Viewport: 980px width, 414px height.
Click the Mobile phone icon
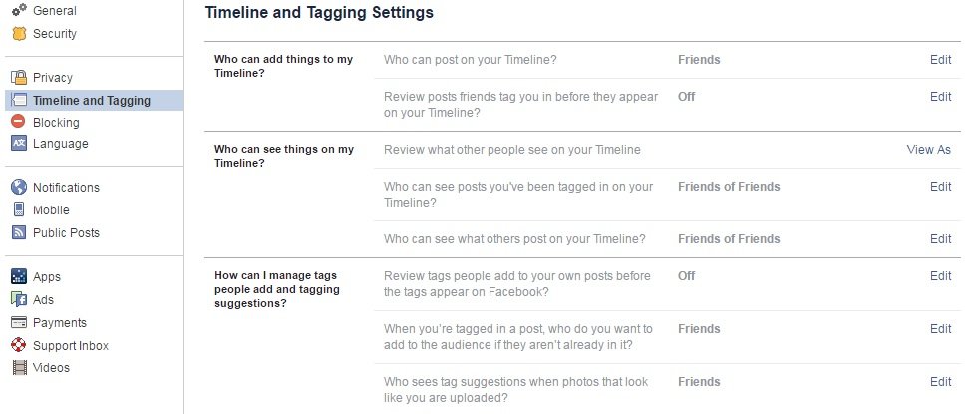pyautogui.click(x=18, y=210)
